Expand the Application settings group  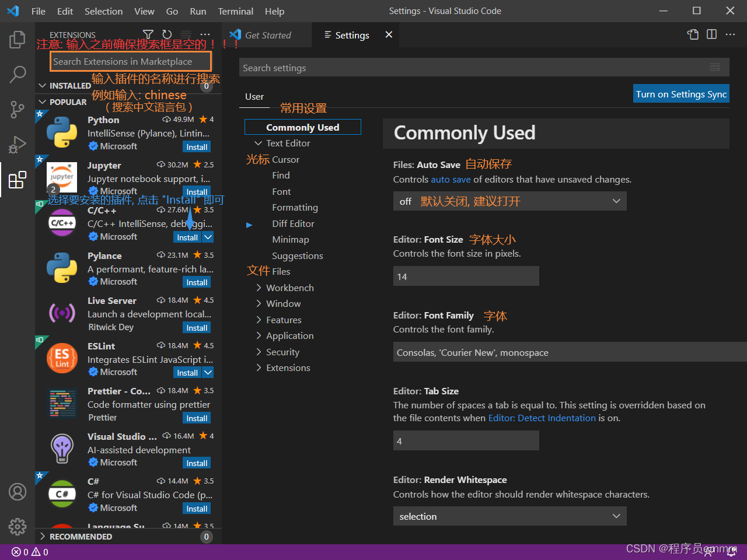pyautogui.click(x=258, y=335)
